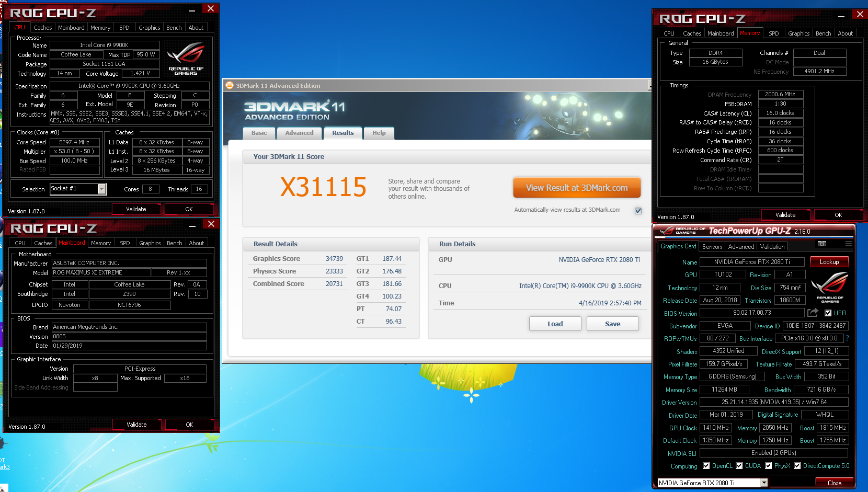Click the ROG logo in the GPU-Z panel
868x492 pixels.
click(829, 287)
